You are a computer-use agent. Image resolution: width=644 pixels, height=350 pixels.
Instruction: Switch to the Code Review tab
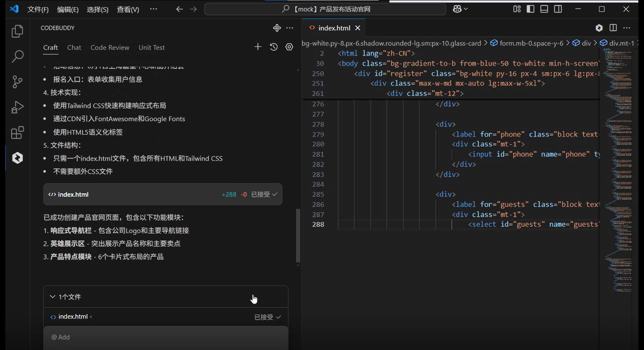[x=110, y=48]
